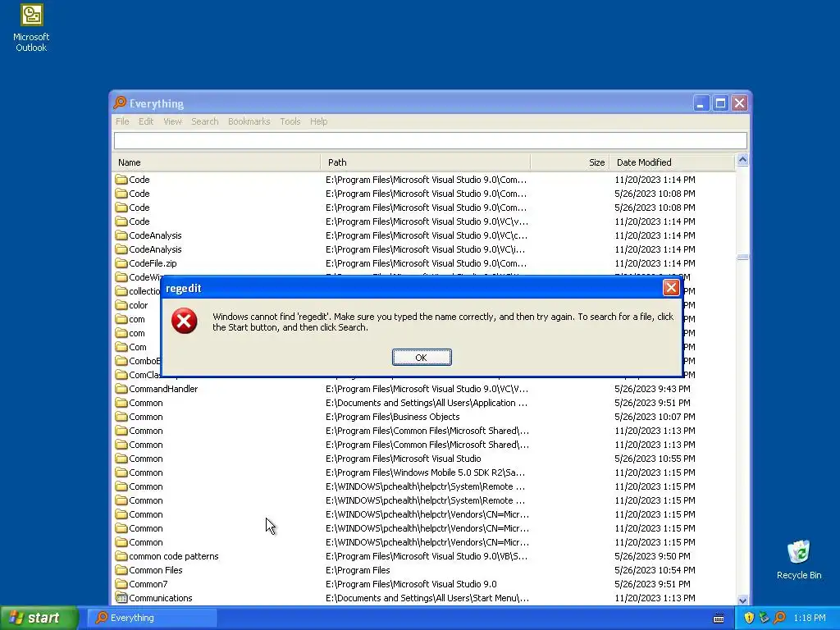This screenshot has width=840, height=630.
Task: Click date '5/26/2023 9:51 PM' of Common7
Action: (x=652, y=584)
